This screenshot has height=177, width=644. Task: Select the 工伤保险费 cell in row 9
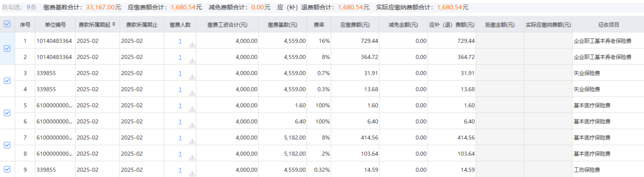click(x=587, y=170)
